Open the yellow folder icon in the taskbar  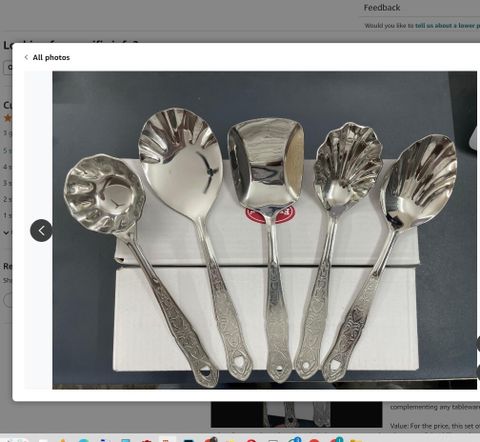(x=356, y=440)
